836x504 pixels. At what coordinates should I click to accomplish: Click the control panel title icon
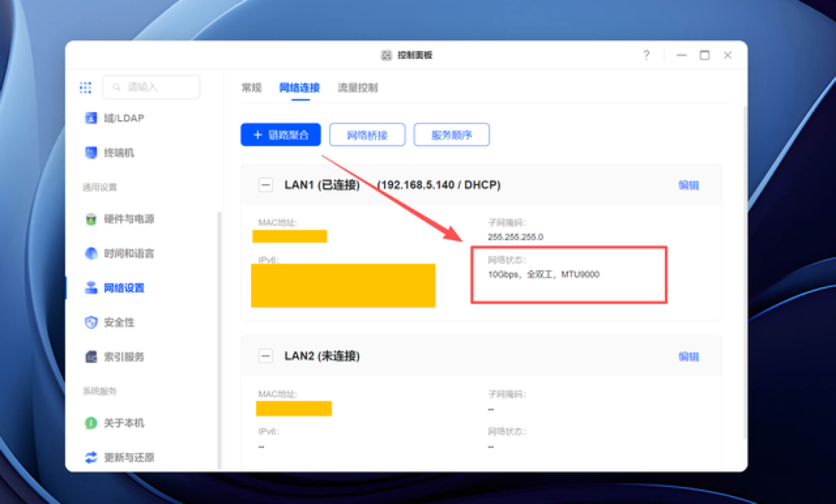pyautogui.click(x=386, y=55)
